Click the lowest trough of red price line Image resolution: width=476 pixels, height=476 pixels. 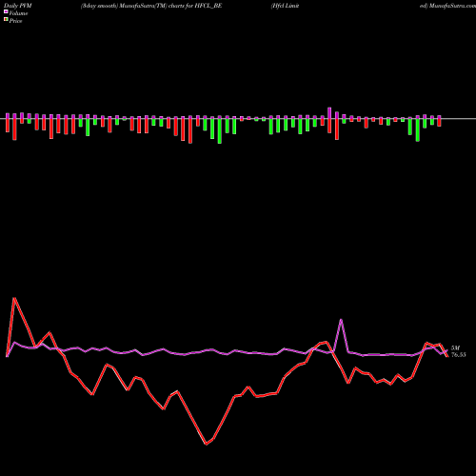click(x=207, y=444)
